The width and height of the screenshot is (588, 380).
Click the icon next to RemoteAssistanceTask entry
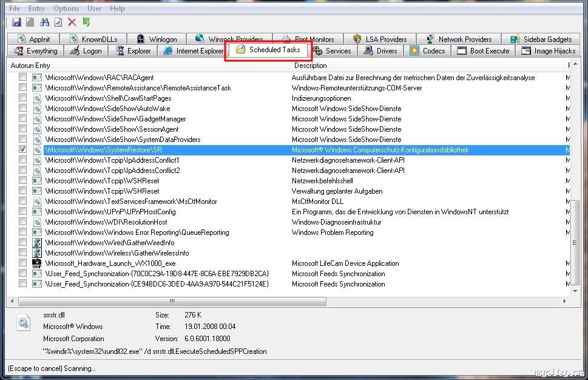tap(37, 88)
